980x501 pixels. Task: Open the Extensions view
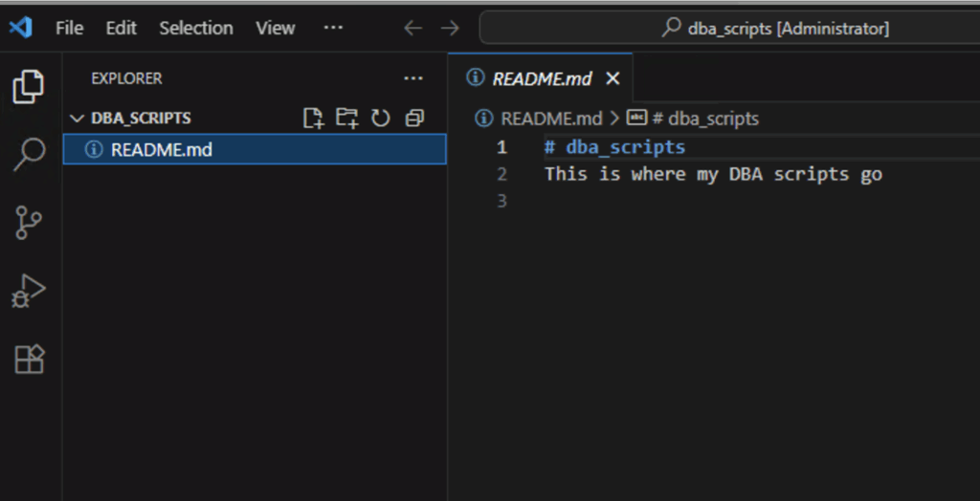pos(29,359)
